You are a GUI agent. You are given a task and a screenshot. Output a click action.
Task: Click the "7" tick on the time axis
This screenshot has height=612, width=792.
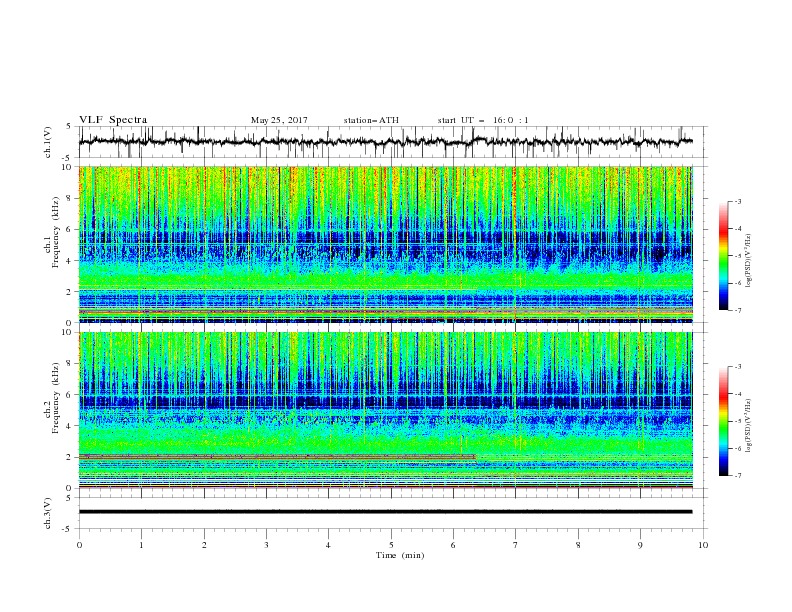[x=516, y=545]
